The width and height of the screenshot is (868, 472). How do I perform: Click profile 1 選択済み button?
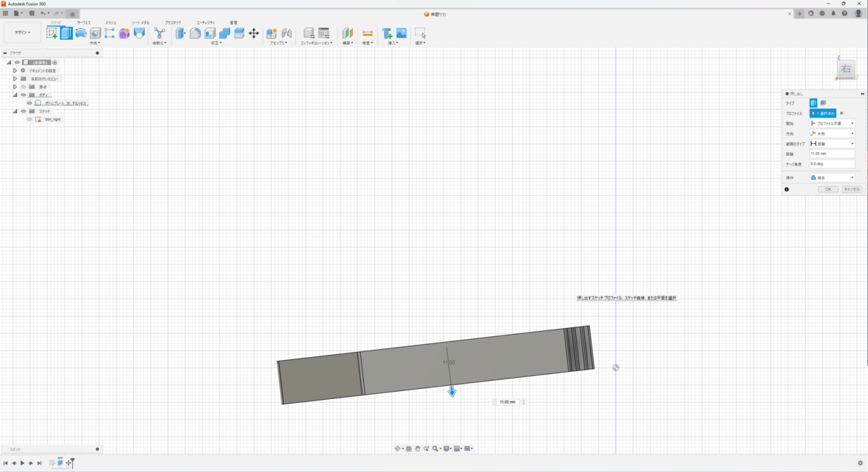823,113
